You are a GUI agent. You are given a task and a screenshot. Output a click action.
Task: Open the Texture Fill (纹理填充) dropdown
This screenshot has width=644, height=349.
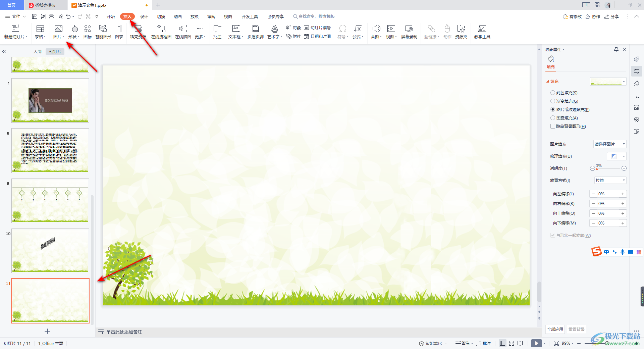point(616,156)
